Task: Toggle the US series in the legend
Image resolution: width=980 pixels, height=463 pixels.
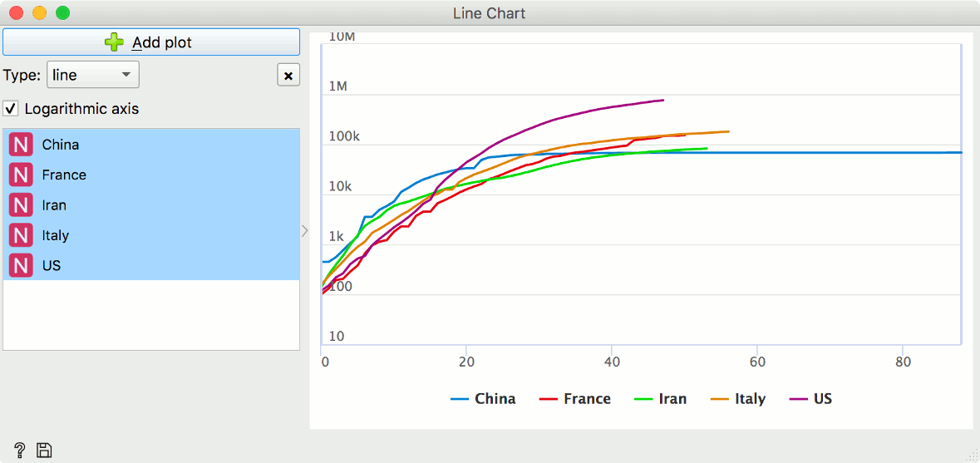Action: (810, 399)
